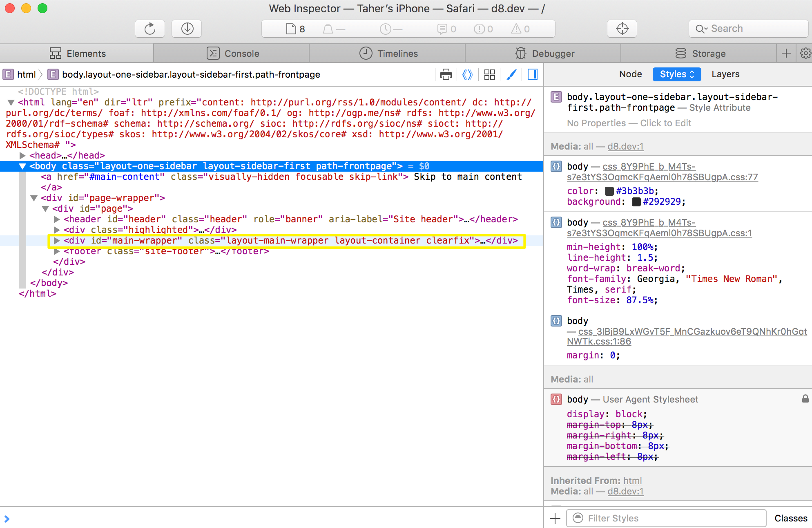
Task: Open d8.dev:1 media source link
Action: [x=625, y=146]
